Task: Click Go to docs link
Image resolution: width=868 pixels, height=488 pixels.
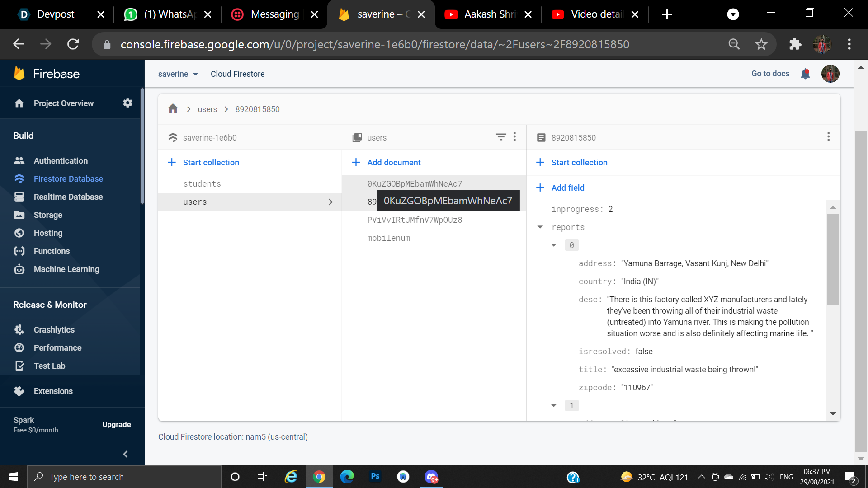Action: tap(770, 74)
